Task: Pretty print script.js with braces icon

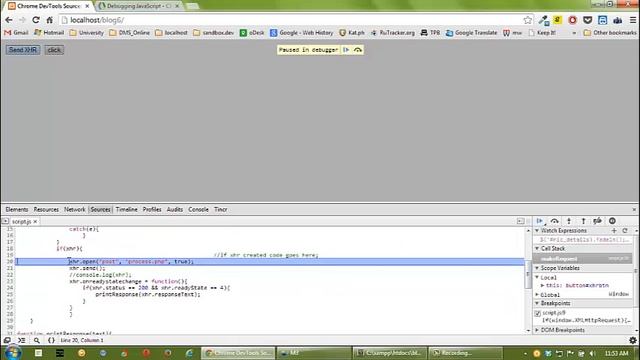Action: tap(51, 340)
